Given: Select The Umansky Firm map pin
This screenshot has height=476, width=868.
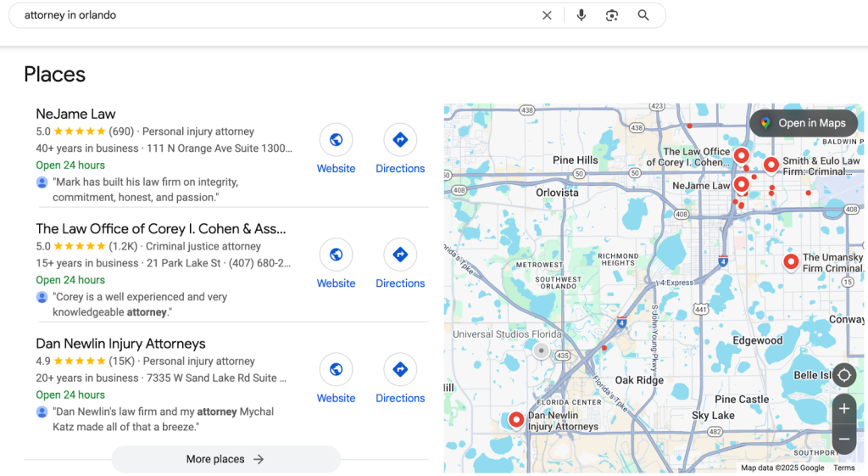Looking at the screenshot, I should (x=791, y=261).
